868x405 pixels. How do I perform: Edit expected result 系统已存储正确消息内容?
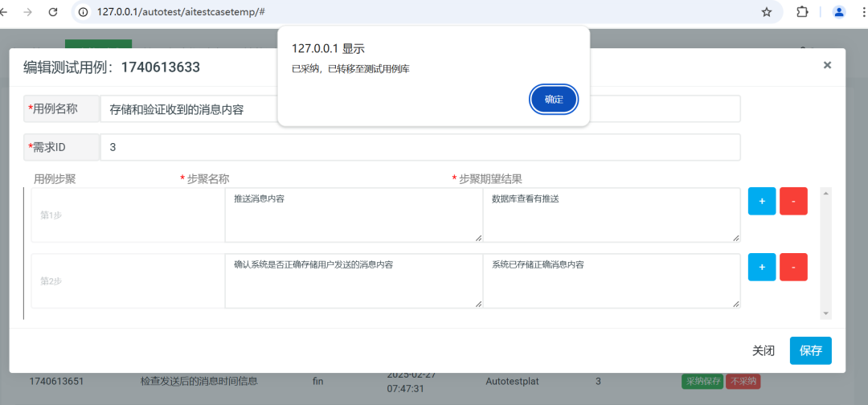pyautogui.click(x=612, y=281)
